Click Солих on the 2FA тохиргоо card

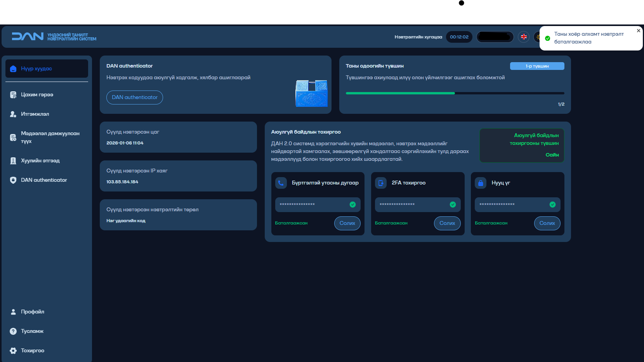447,223
